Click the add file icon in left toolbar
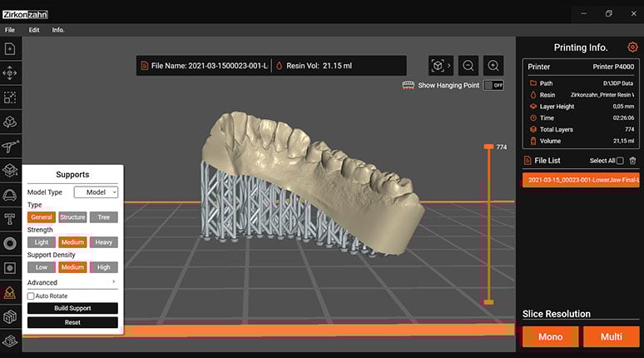The image size is (644, 358). pyautogui.click(x=11, y=49)
